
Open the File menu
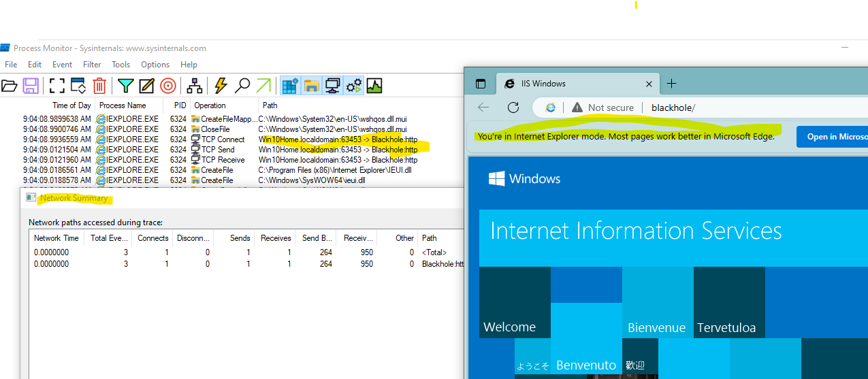11,65
